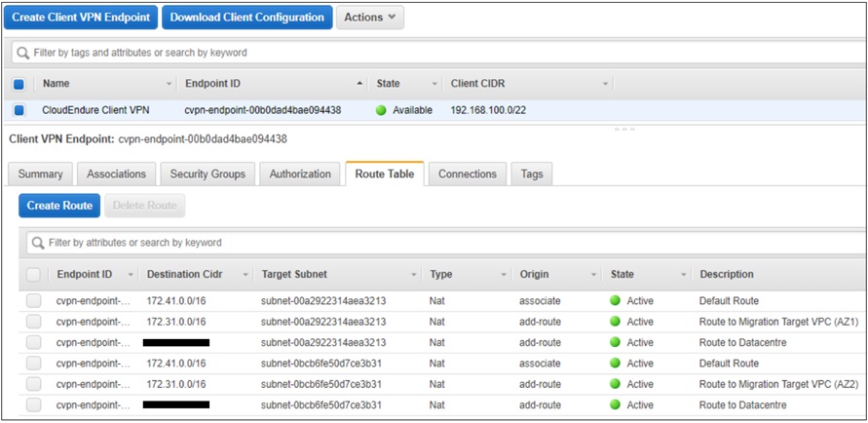Check the first Route to Datacentre row checkbox

click(34, 343)
